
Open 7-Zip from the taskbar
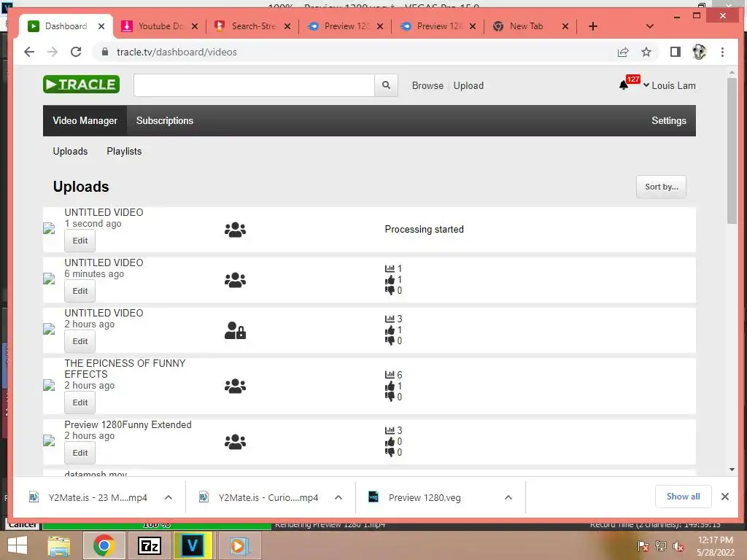click(x=149, y=545)
